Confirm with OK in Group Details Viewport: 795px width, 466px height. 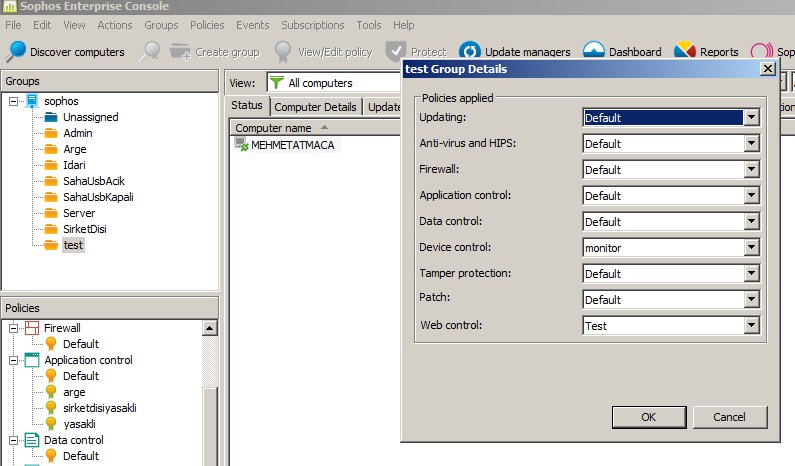pyautogui.click(x=648, y=417)
